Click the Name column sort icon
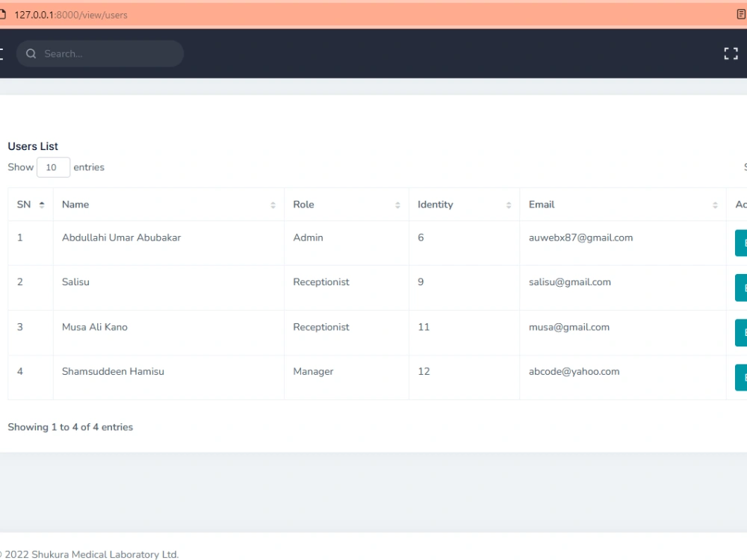 (x=274, y=204)
